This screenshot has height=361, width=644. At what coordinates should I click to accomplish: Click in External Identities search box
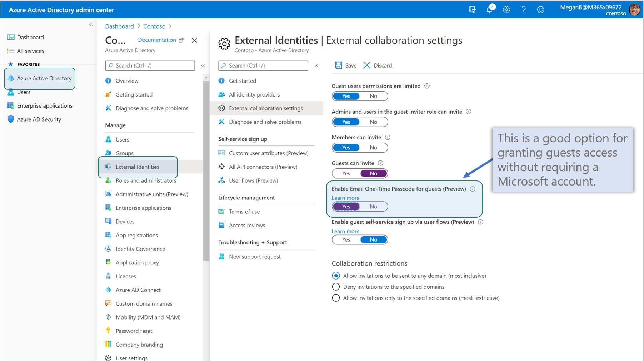[263, 65]
